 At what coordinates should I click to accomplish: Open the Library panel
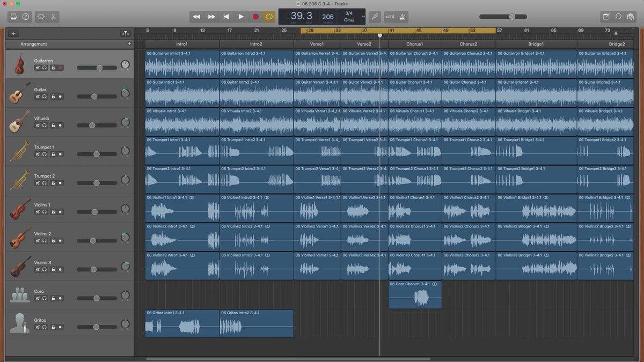(13, 17)
